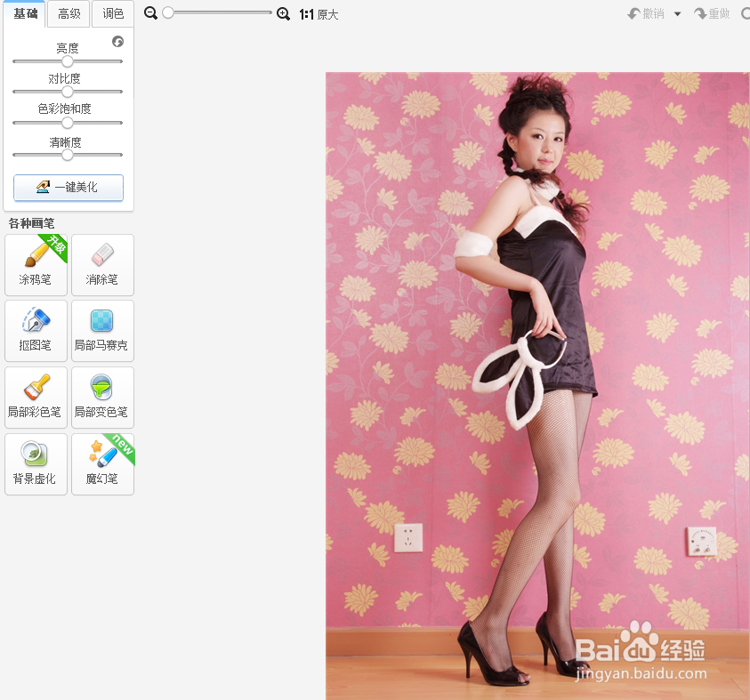The width and height of the screenshot is (750, 700).
Task: Adjust the 亮度 brightness slider
Action: (68, 61)
